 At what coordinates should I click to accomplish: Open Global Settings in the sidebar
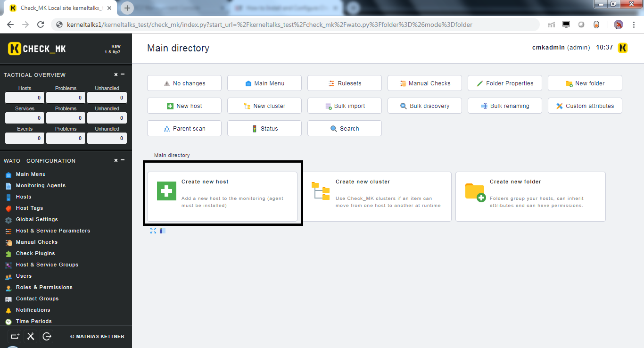tap(37, 219)
